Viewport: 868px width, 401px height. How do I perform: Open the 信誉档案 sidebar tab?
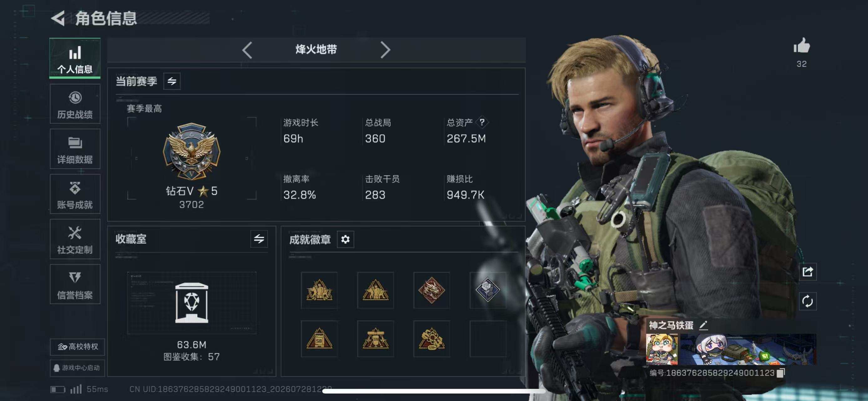point(75,284)
